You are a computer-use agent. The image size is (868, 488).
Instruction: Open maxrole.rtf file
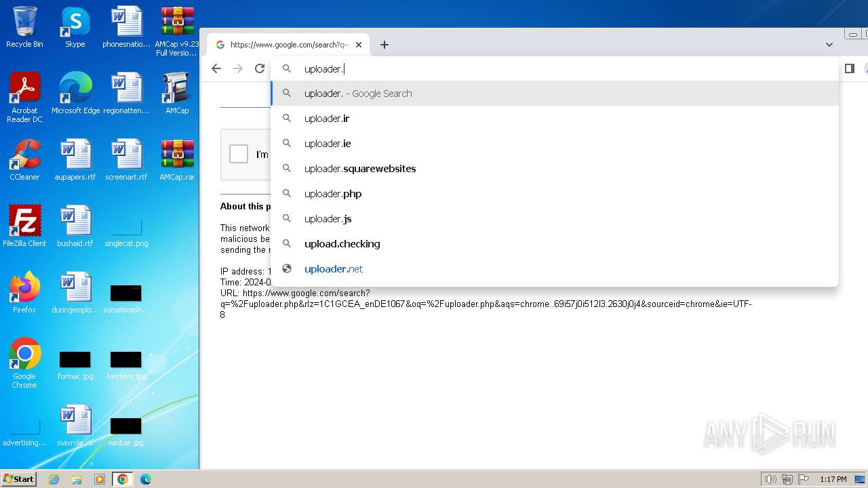click(75, 426)
